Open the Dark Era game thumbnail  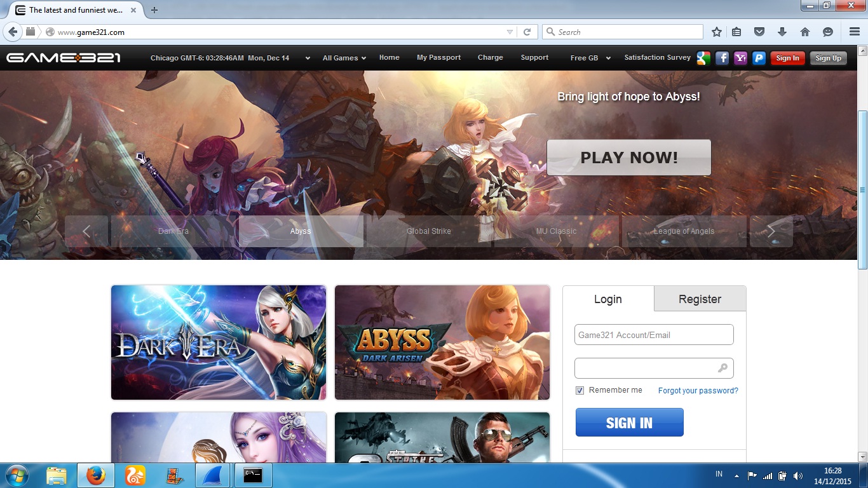pyautogui.click(x=219, y=342)
